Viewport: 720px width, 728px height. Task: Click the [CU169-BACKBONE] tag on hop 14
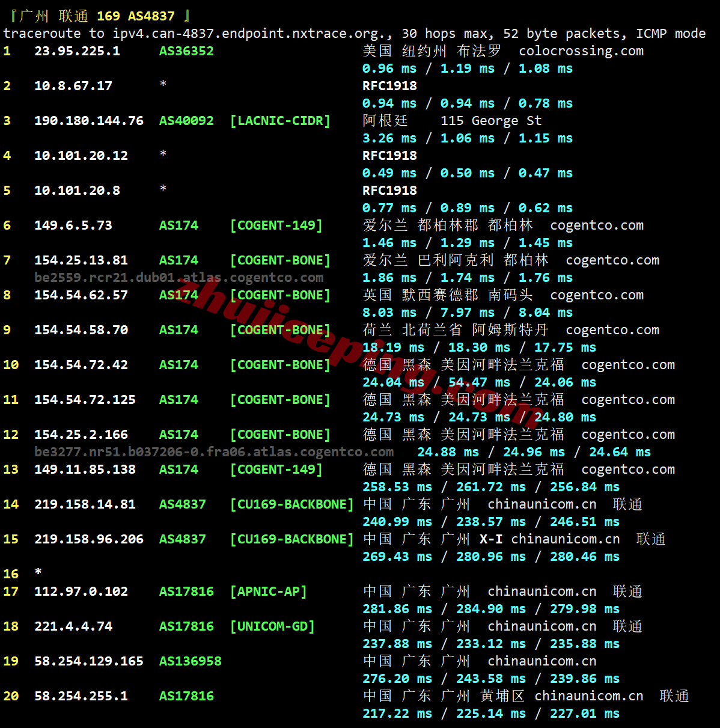coord(292,504)
